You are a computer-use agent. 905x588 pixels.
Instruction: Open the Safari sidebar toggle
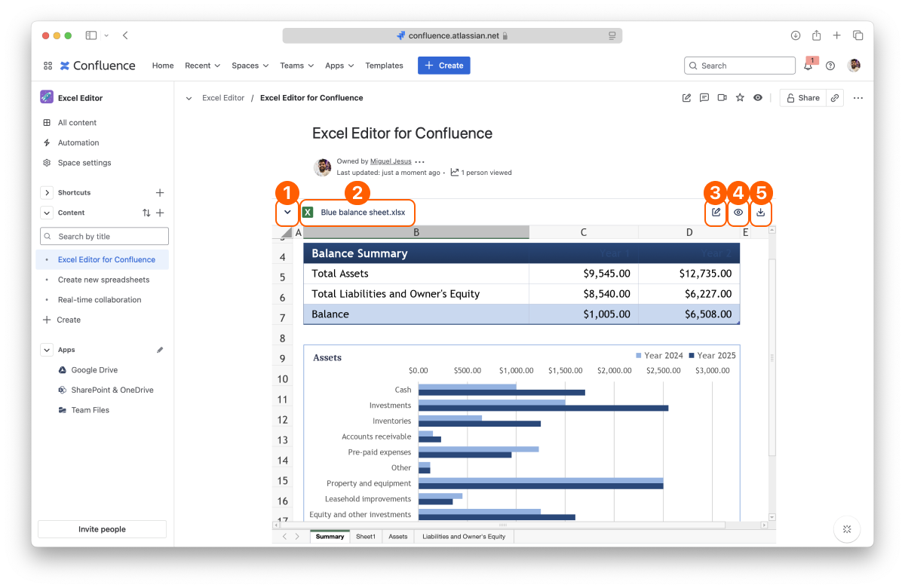click(91, 35)
